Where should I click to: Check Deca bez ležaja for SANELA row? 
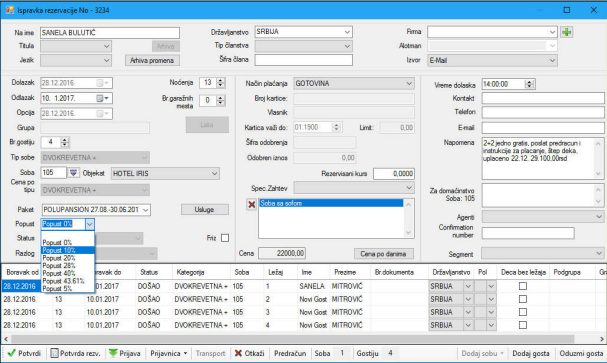tap(523, 286)
